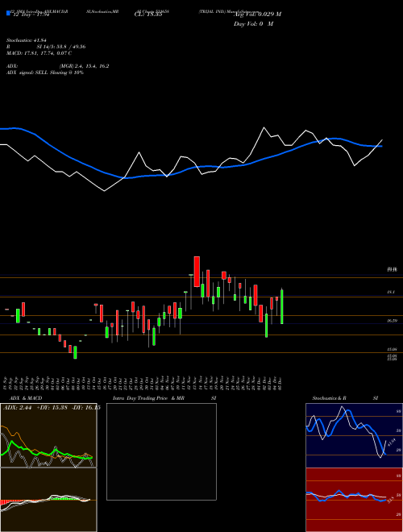Click the 'SI 14/5: 33.8 / 49.56' readout

click(61, 47)
